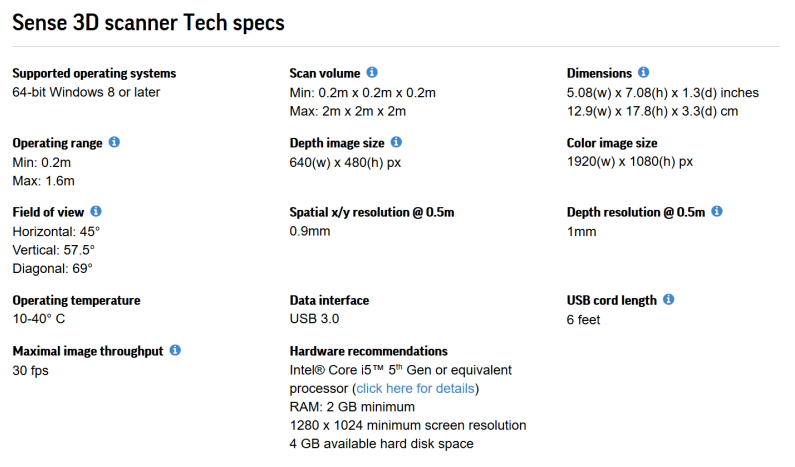Image resolution: width=795 pixels, height=467 pixels.
Task: Select the Hardware recommendations heading
Action: (x=369, y=351)
